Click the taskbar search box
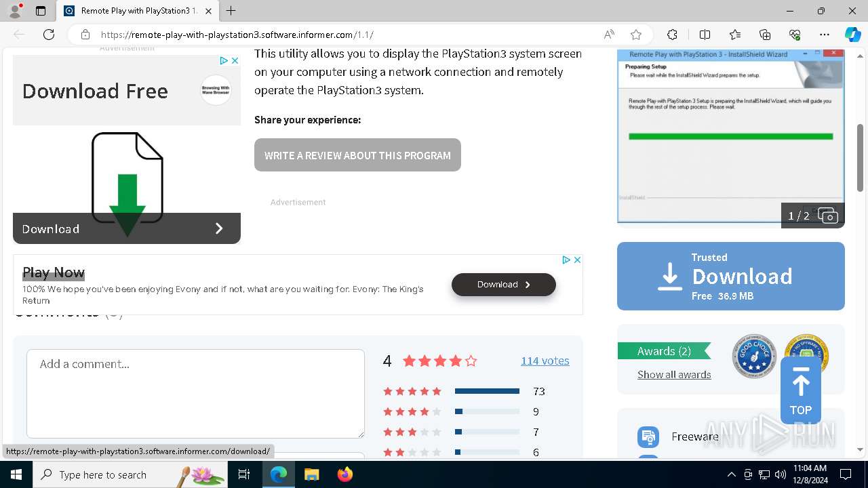The image size is (868, 488). pos(130,474)
